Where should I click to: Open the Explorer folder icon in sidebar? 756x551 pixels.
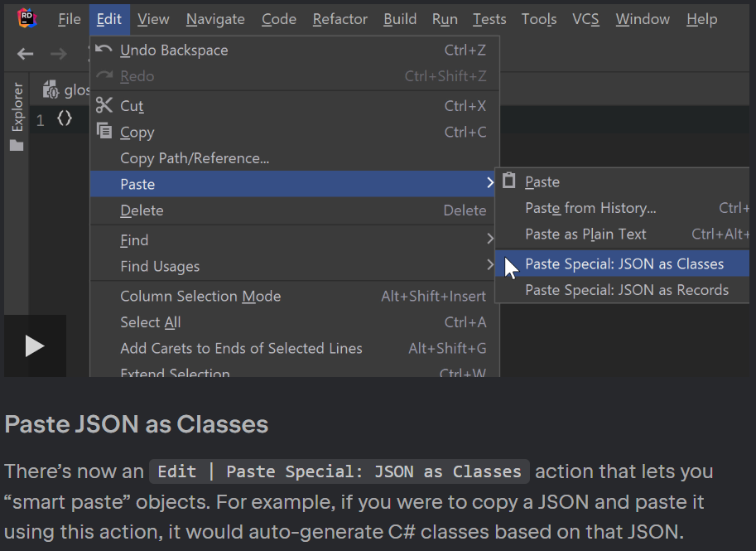click(x=17, y=145)
